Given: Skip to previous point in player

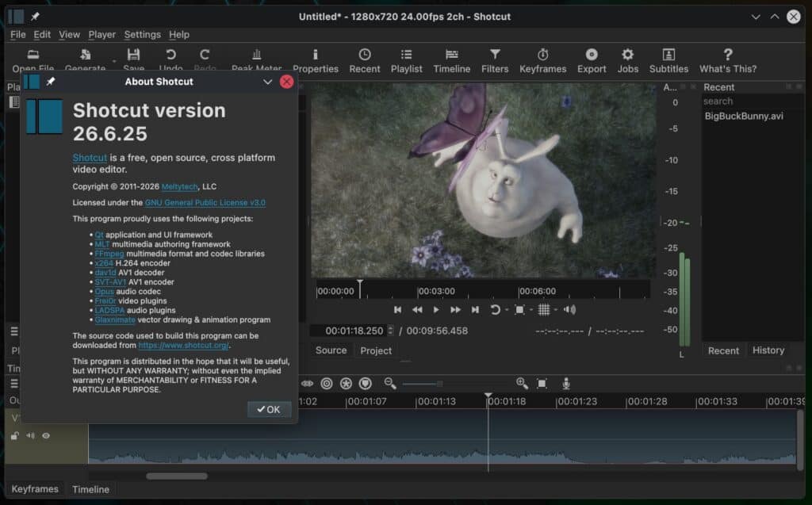Looking at the screenshot, I should (x=398, y=310).
